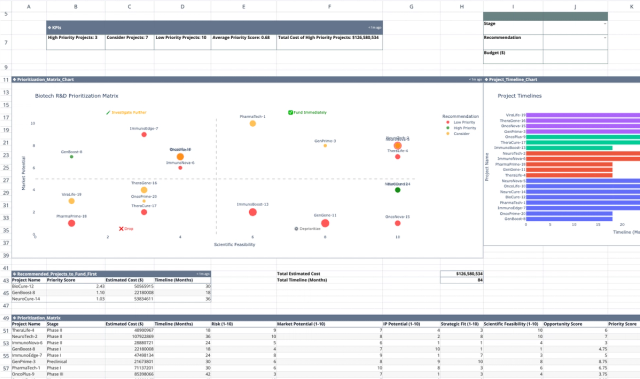The image size is (640, 379).
Task: Select column A header
Action: 29,7
